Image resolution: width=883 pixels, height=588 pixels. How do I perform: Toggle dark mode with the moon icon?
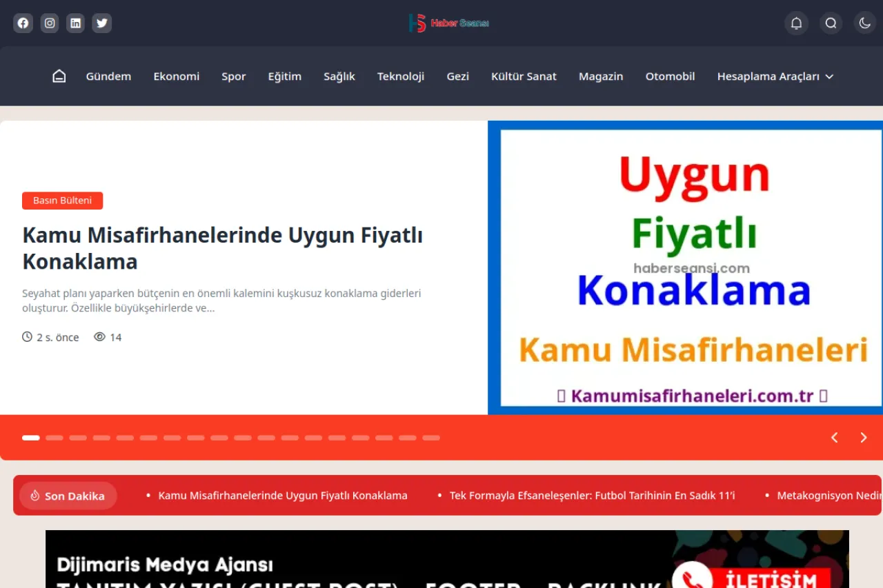point(864,23)
